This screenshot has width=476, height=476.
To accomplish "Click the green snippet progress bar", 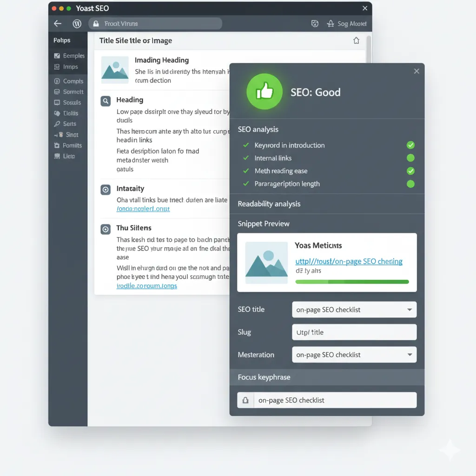I will pos(352,282).
